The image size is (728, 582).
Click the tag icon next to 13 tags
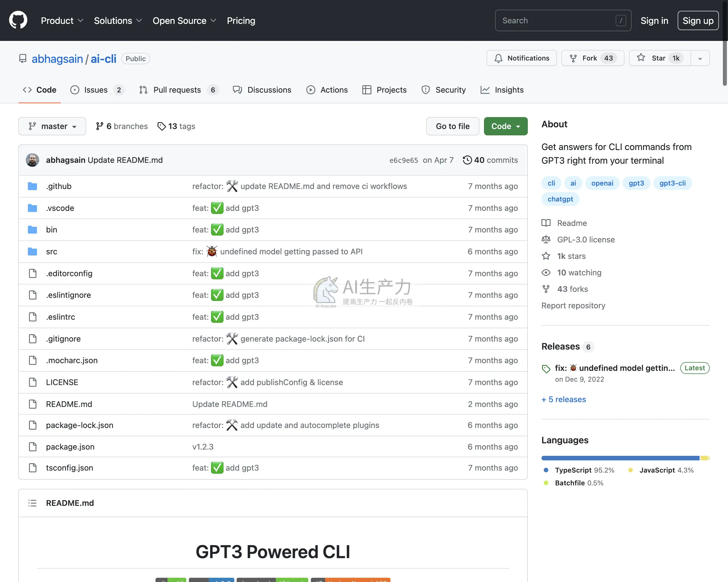162,126
